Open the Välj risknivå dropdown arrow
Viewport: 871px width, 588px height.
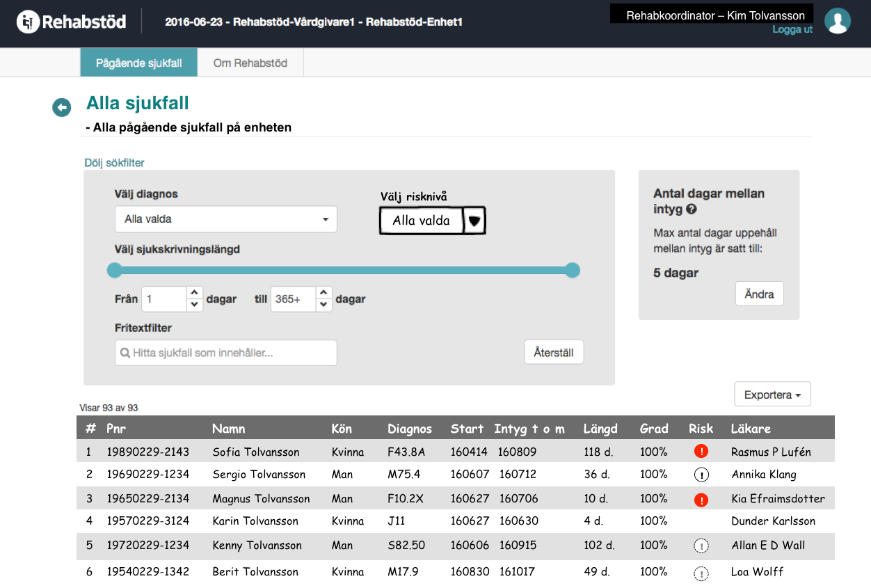(474, 221)
